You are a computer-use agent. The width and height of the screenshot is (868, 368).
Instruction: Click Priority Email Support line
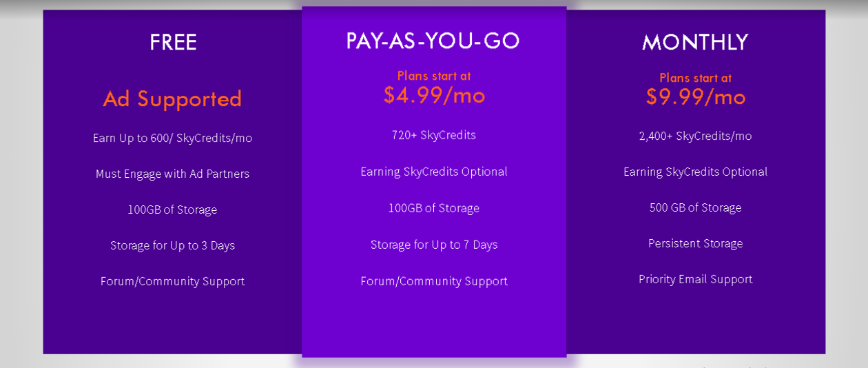click(696, 279)
